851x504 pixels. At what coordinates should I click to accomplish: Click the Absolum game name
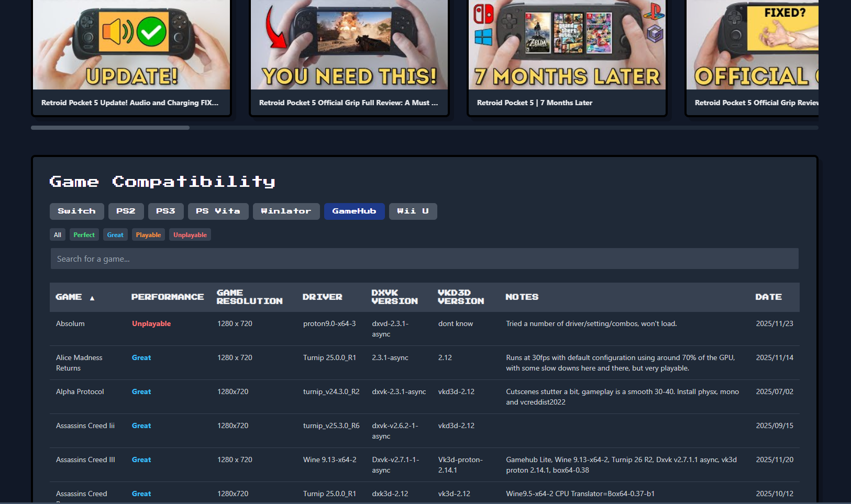[70, 323]
